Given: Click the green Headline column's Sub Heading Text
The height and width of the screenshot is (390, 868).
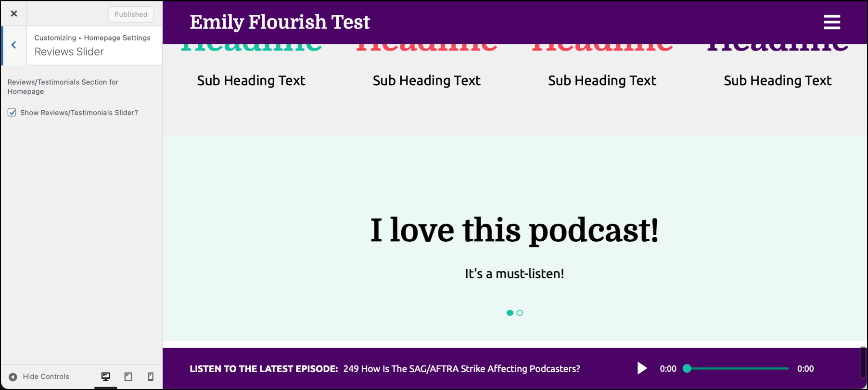Looking at the screenshot, I should click(x=251, y=80).
